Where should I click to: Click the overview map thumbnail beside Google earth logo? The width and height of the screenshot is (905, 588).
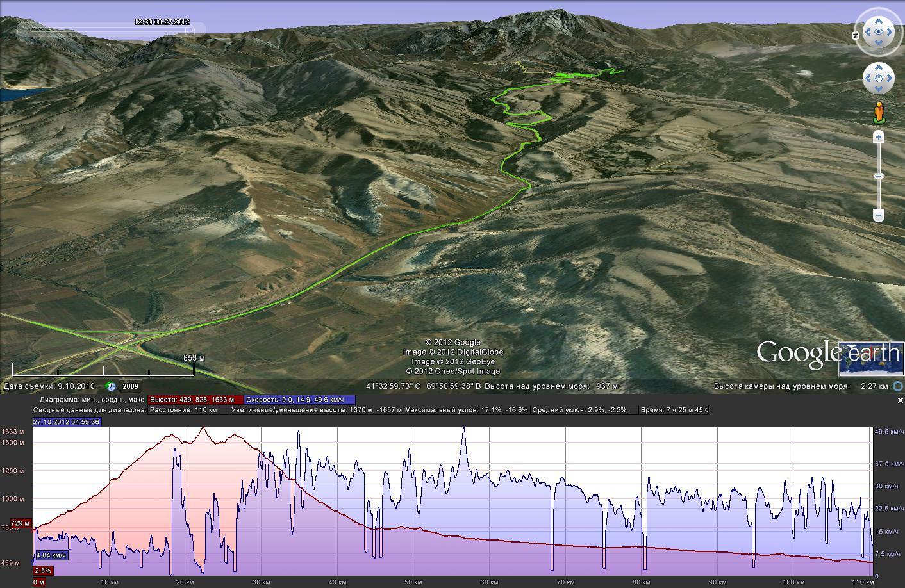coord(871,359)
